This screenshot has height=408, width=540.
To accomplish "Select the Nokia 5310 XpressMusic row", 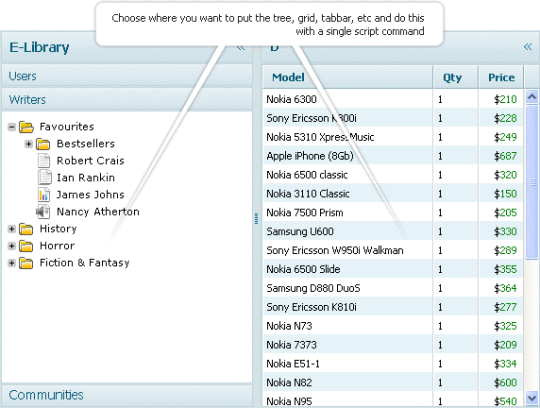I will point(393,137).
